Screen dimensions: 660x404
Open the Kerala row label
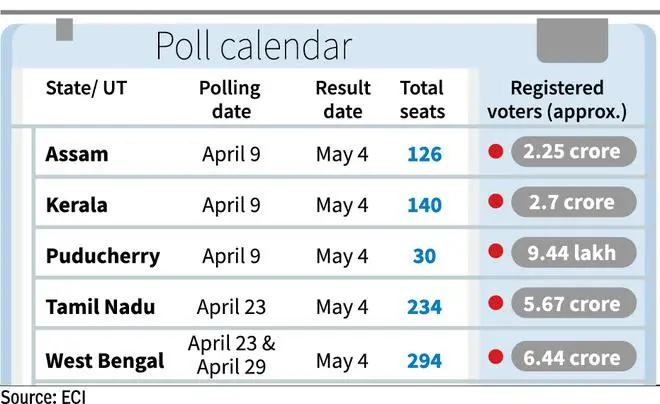77,205
